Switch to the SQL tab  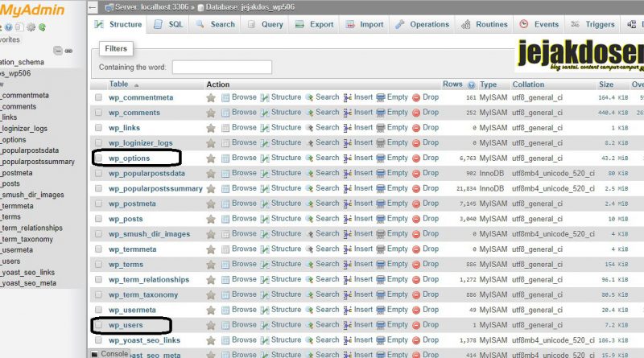pyautogui.click(x=169, y=25)
